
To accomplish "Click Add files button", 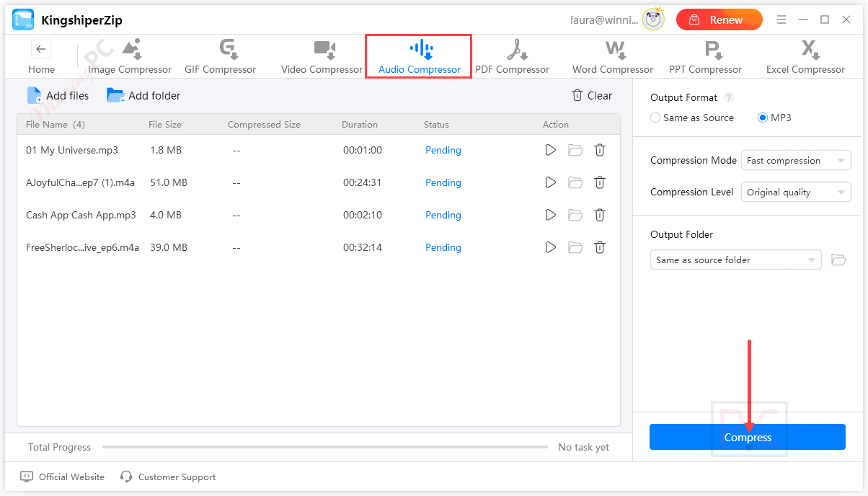I will 58,95.
